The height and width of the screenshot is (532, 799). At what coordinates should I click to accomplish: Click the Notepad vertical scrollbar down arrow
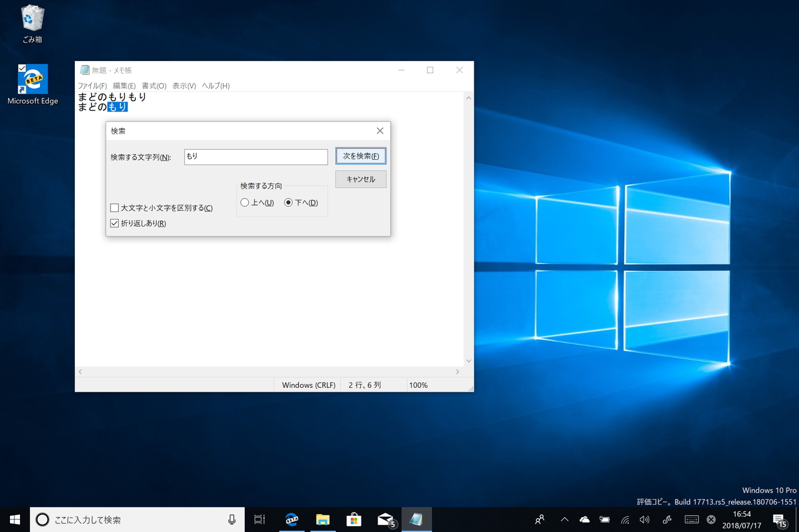[469, 361]
